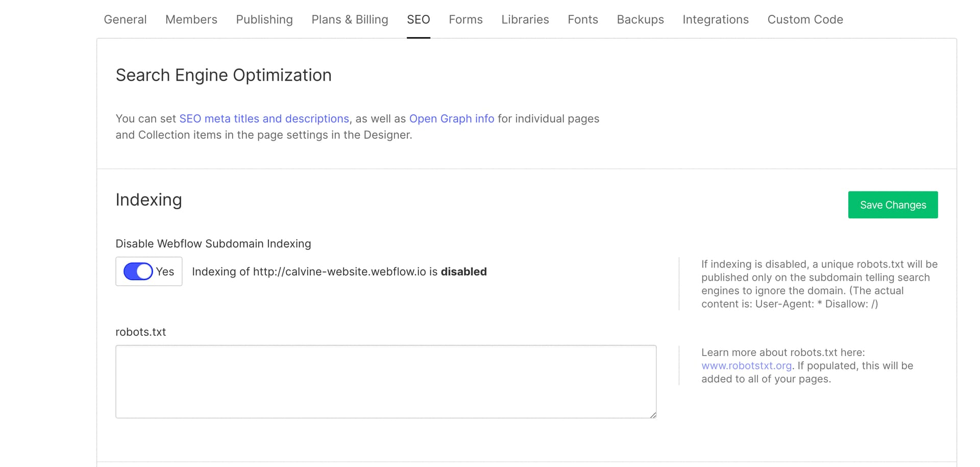Click the robots.txt field label
980x467 pixels.
tap(140, 332)
